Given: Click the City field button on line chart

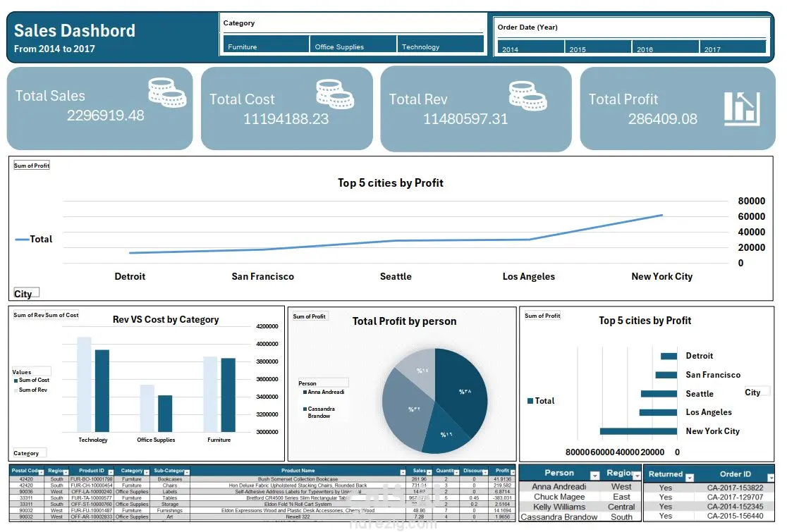Looking at the screenshot, I should click(26, 293).
